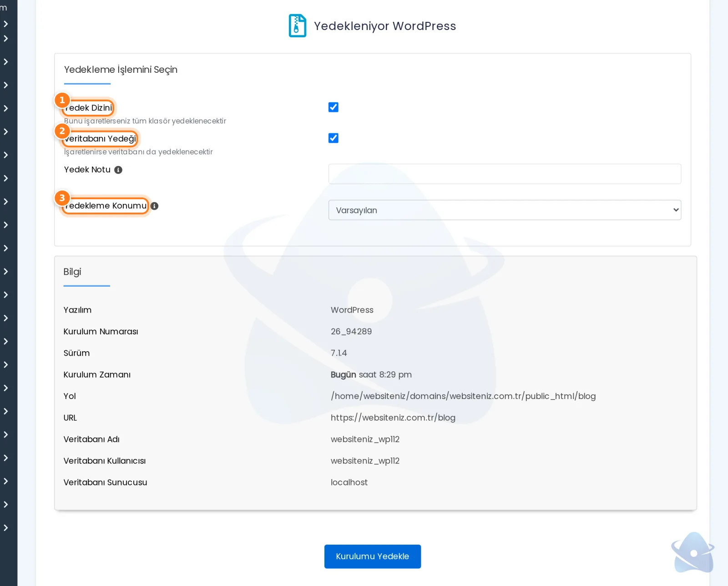Screen dimensions: 728x586
Task: Toggle the Veritabanı Yedeği checkbox
Action: pos(333,138)
